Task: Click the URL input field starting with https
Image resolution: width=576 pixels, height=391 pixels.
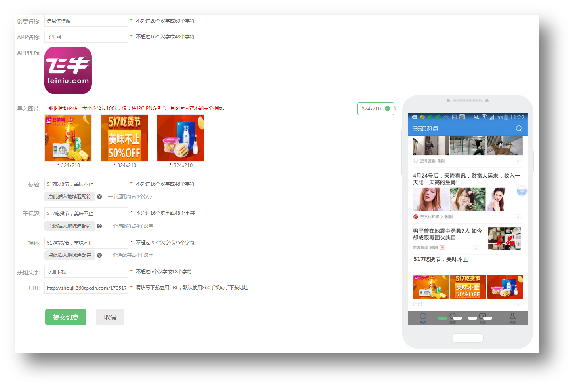Action: point(86,288)
